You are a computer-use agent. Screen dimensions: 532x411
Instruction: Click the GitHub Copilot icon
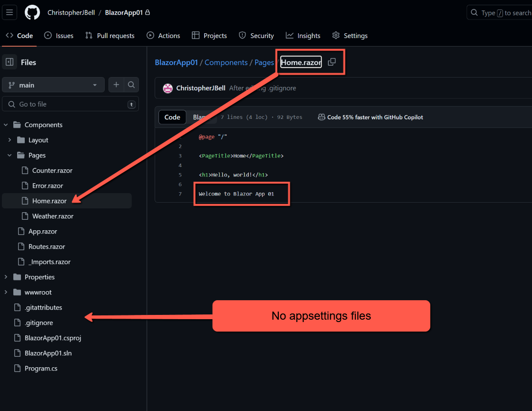pos(322,117)
